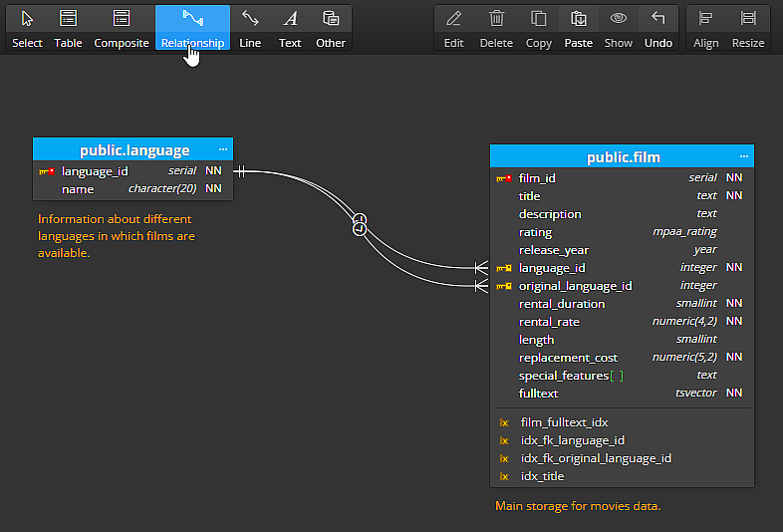Click the index icon beside film_fulltext_idx
Image resolution: width=783 pixels, height=532 pixels.
tap(504, 423)
